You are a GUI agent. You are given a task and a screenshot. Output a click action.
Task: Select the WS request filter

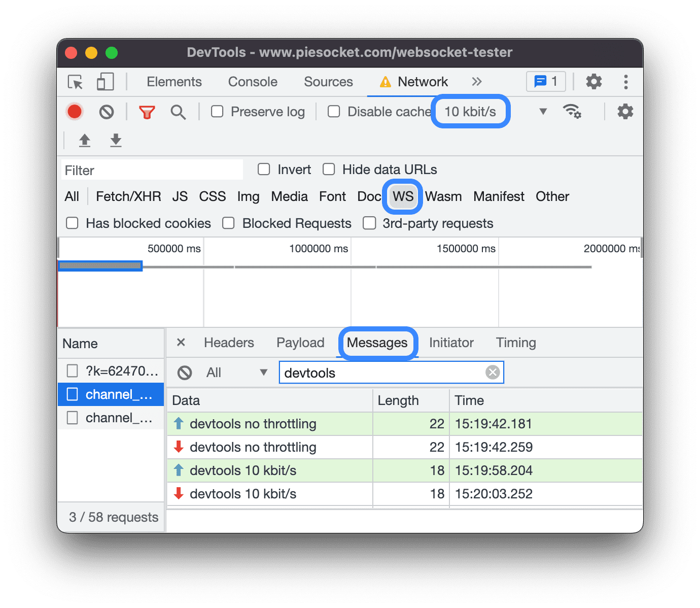point(402,196)
